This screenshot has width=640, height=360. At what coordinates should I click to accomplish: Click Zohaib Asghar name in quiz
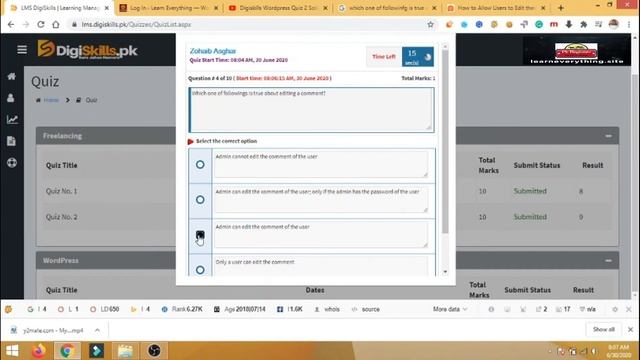coord(213,51)
